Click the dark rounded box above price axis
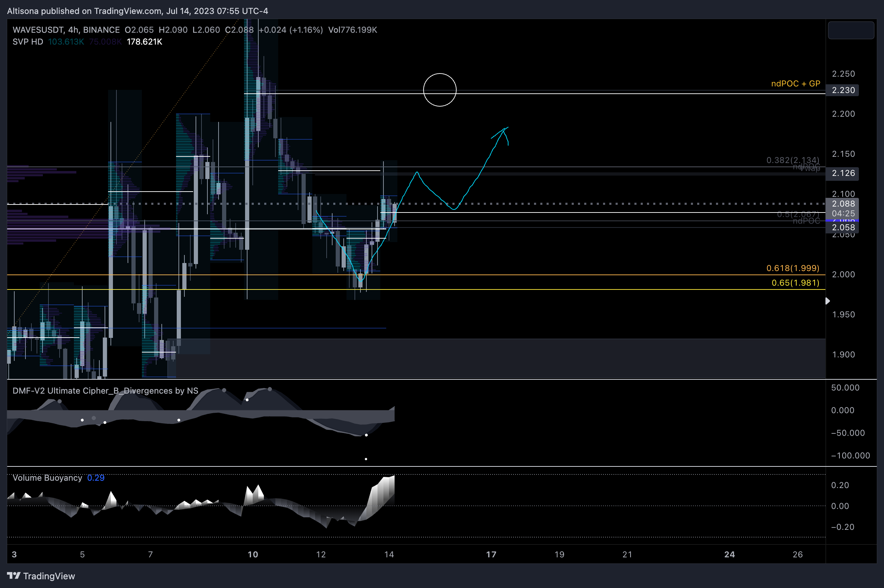Screen dimensions: 884x588 851,30
